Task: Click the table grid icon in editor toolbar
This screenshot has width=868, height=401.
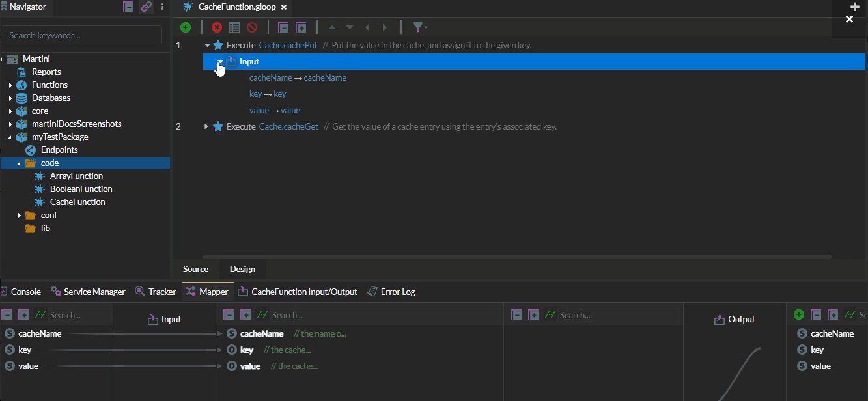Action: [234, 27]
